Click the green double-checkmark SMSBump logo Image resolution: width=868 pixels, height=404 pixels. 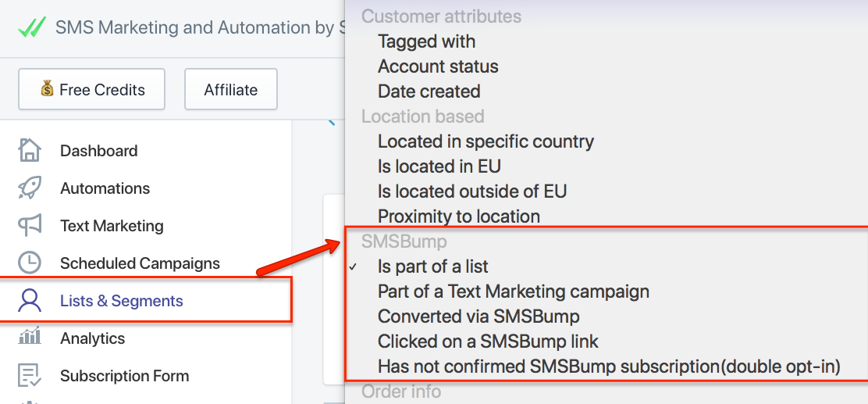[x=31, y=27]
